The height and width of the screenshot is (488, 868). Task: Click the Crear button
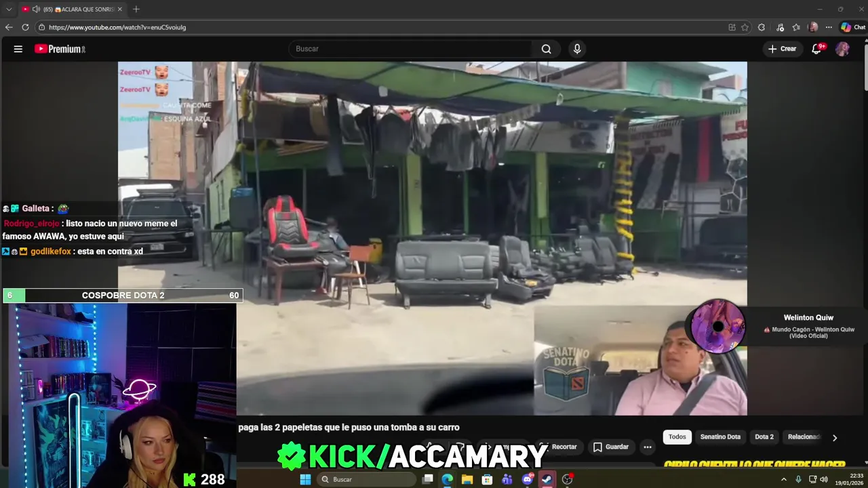point(782,49)
